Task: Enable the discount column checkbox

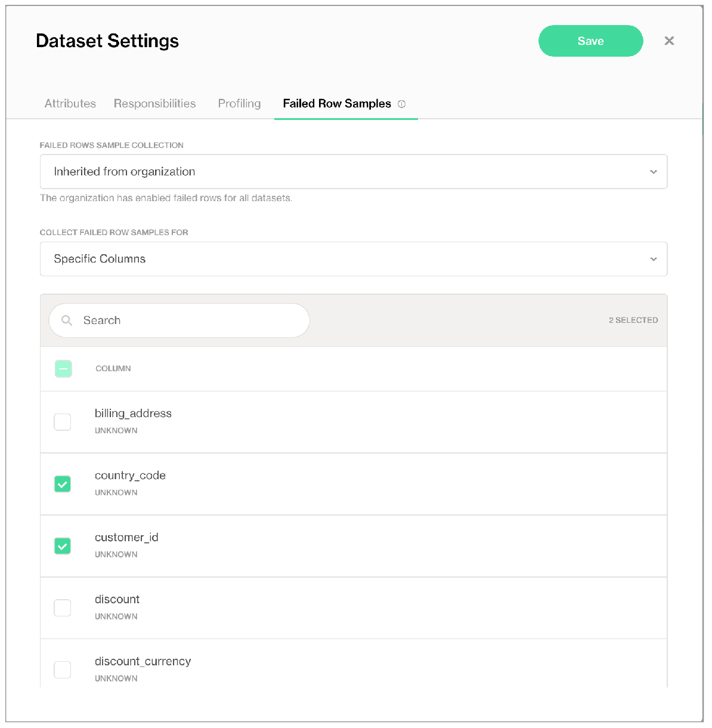Action: (63, 608)
